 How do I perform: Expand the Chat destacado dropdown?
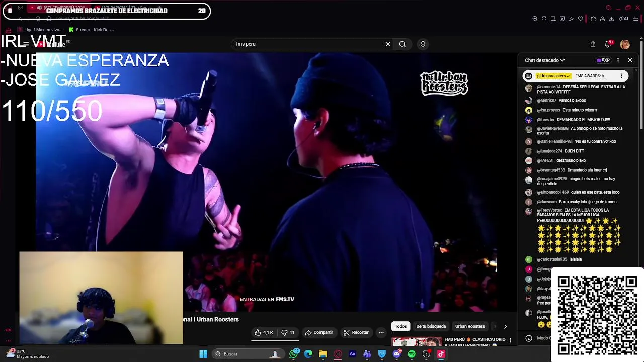pyautogui.click(x=544, y=60)
